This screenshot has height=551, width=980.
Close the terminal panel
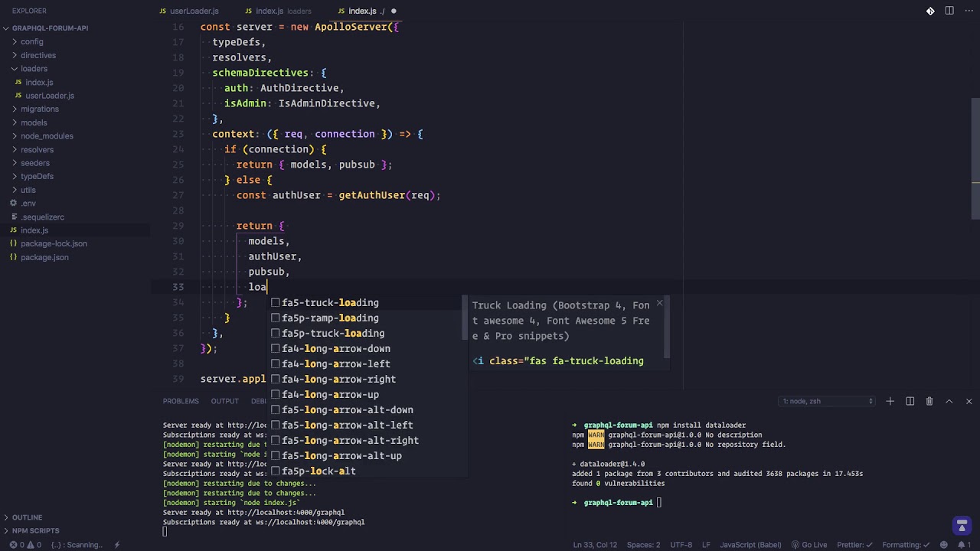click(969, 401)
